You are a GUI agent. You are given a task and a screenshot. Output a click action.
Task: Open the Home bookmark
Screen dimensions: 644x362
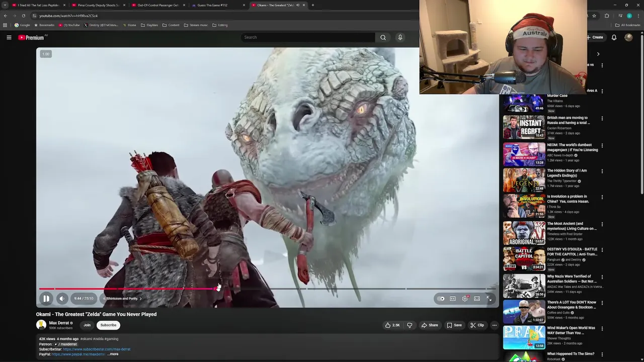129,25
